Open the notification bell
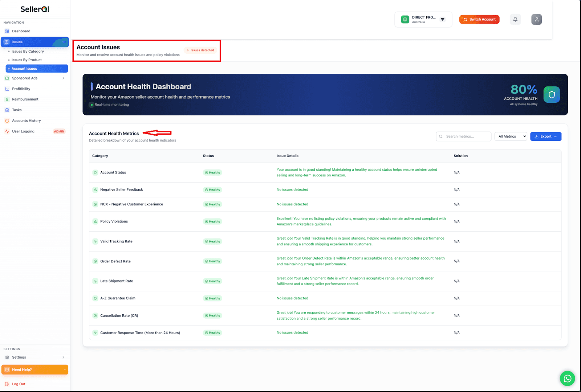The width and height of the screenshot is (581, 392). (515, 19)
